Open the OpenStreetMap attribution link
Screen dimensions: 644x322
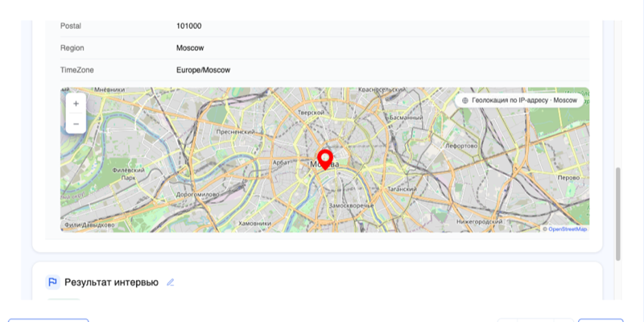click(x=568, y=229)
